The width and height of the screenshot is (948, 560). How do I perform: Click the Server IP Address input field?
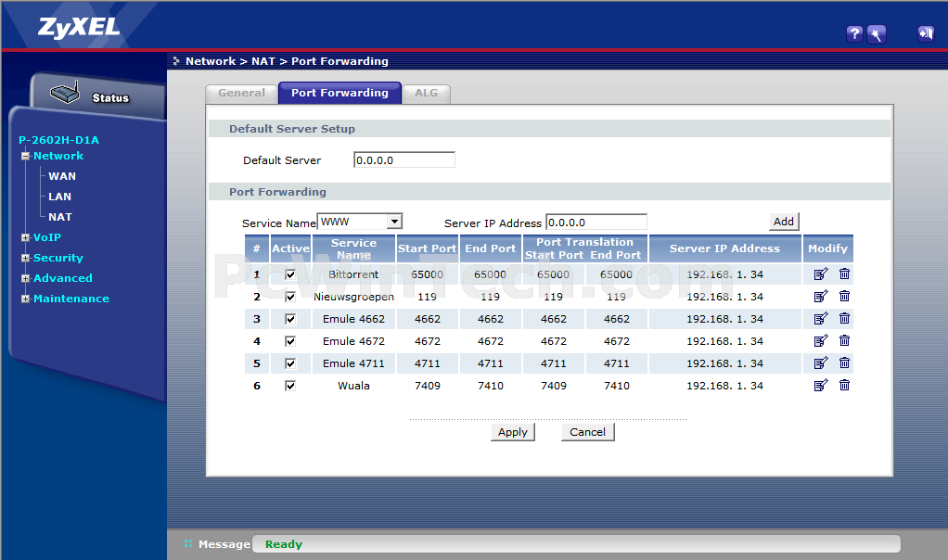coord(596,223)
